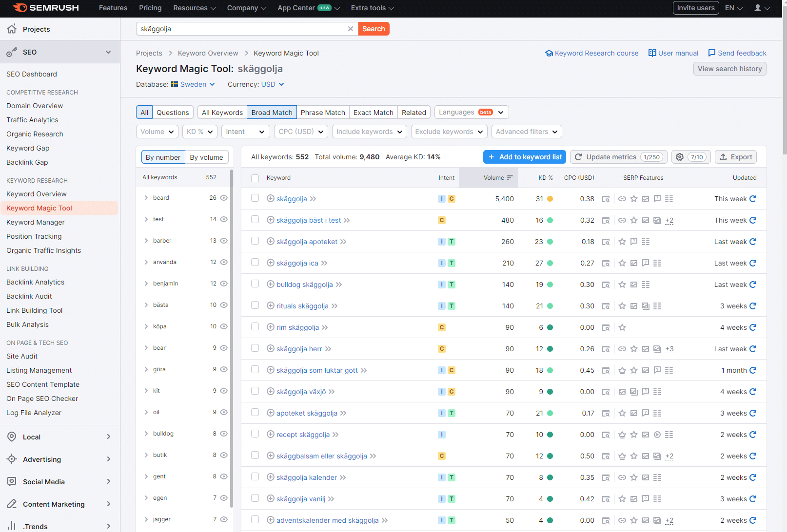787x532 pixels.
Task: Open the Volume filter dropdown
Action: point(157,132)
